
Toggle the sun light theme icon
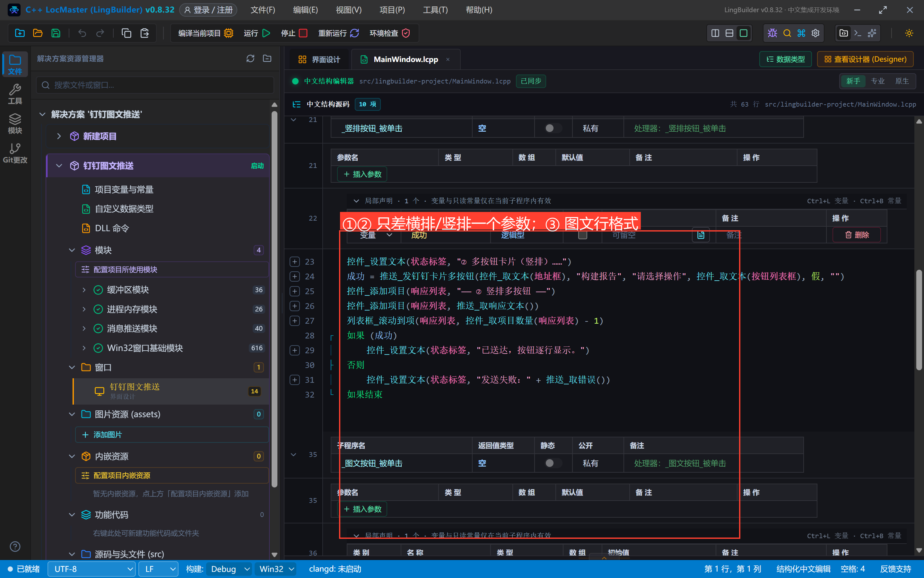[x=909, y=33]
